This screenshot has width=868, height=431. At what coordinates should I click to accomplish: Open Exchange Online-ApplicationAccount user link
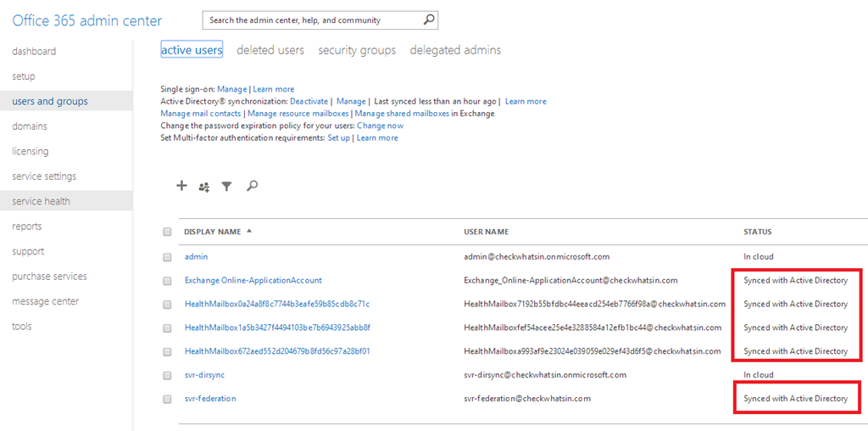point(253,280)
